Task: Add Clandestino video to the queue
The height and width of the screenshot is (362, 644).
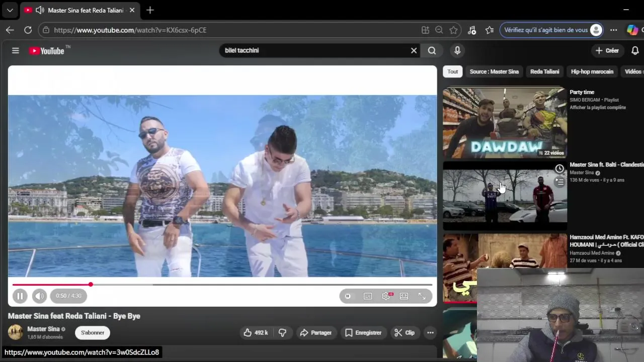Action: point(559,182)
